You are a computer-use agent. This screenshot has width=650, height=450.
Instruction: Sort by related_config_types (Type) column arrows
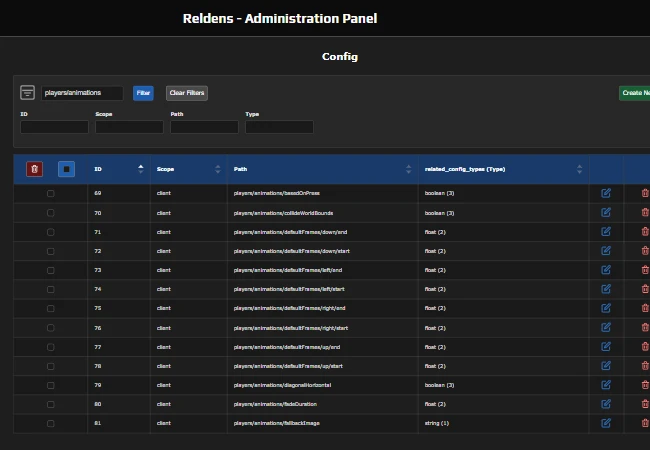[x=579, y=169]
